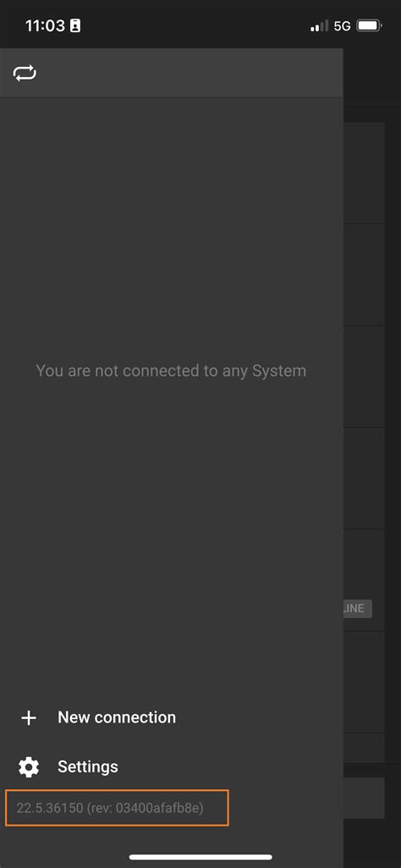
Task: Click the version number 22.5.36150
Action: point(50,808)
